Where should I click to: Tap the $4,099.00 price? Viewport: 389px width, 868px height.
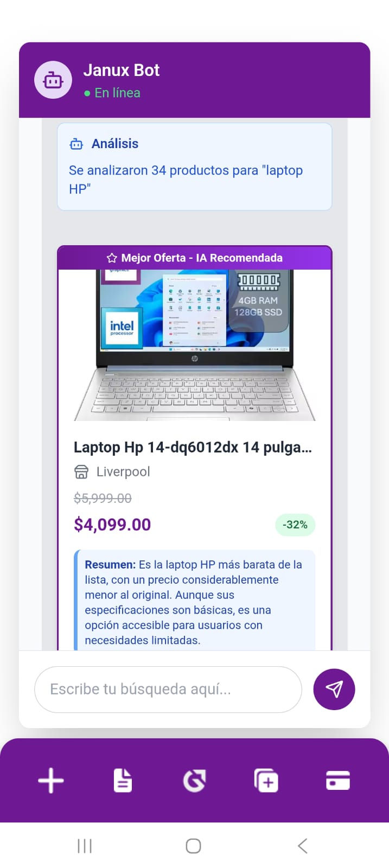[x=112, y=525]
